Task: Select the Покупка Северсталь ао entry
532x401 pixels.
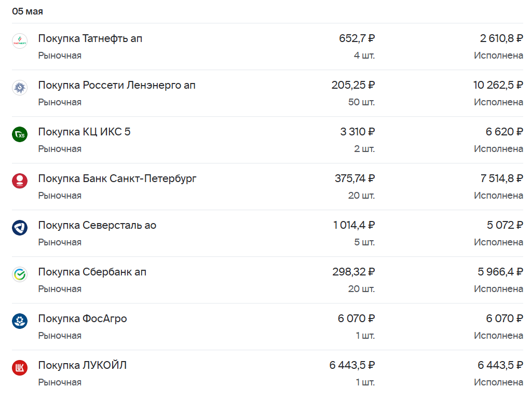Action: pyautogui.click(x=97, y=226)
